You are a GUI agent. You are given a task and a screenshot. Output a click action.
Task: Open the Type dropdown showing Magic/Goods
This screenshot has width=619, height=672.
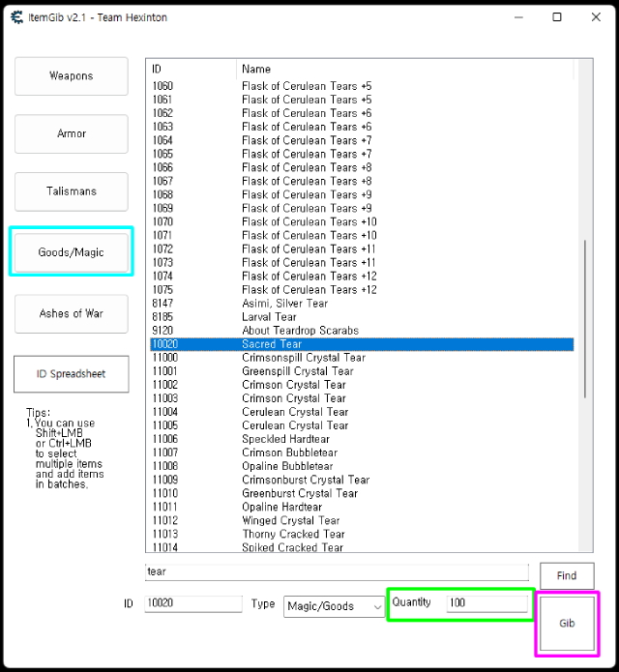[x=334, y=606]
